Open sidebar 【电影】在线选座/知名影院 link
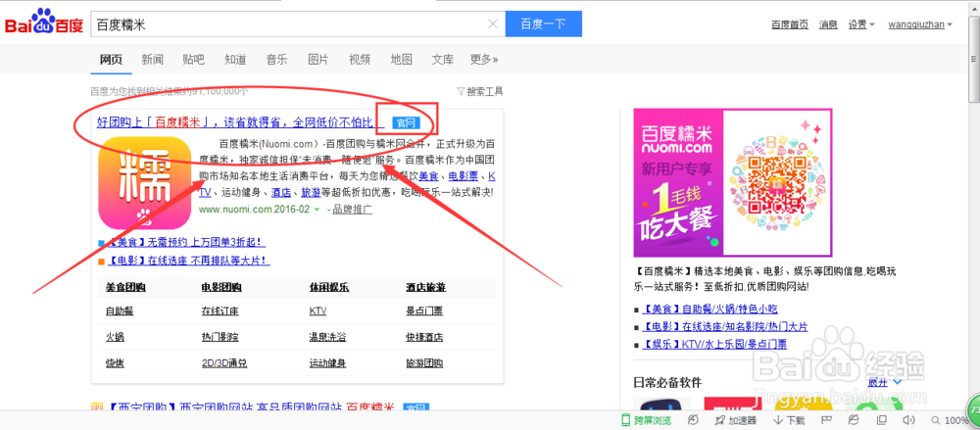980x430 pixels. click(724, 326)
